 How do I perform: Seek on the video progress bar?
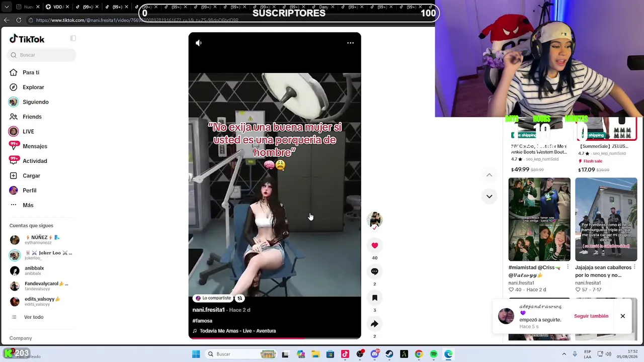275,338
